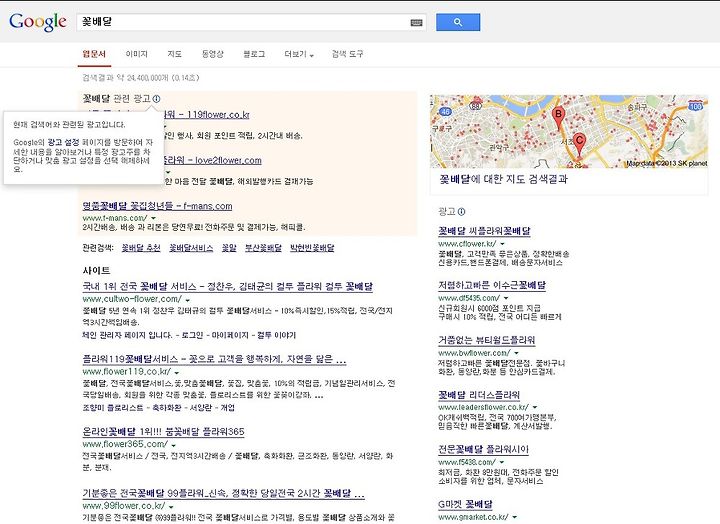Viewport: 720px width, 524px height.
Task: Click the green URL www.flower365.com/
Action: click(125, 444)
